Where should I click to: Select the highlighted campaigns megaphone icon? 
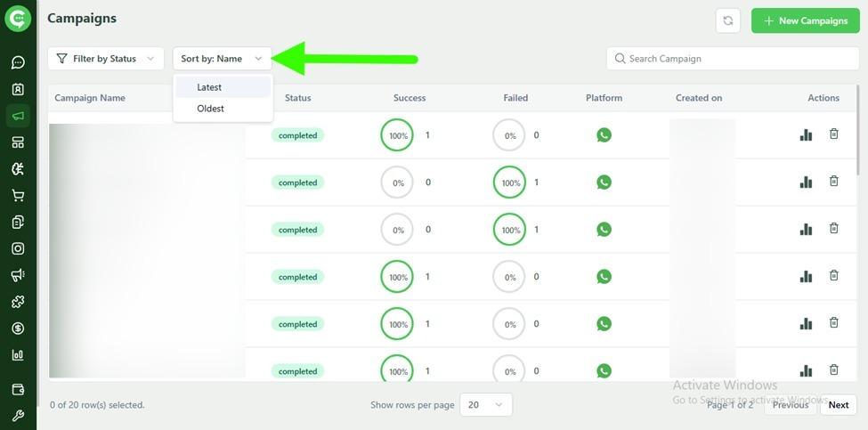[18, 116]
